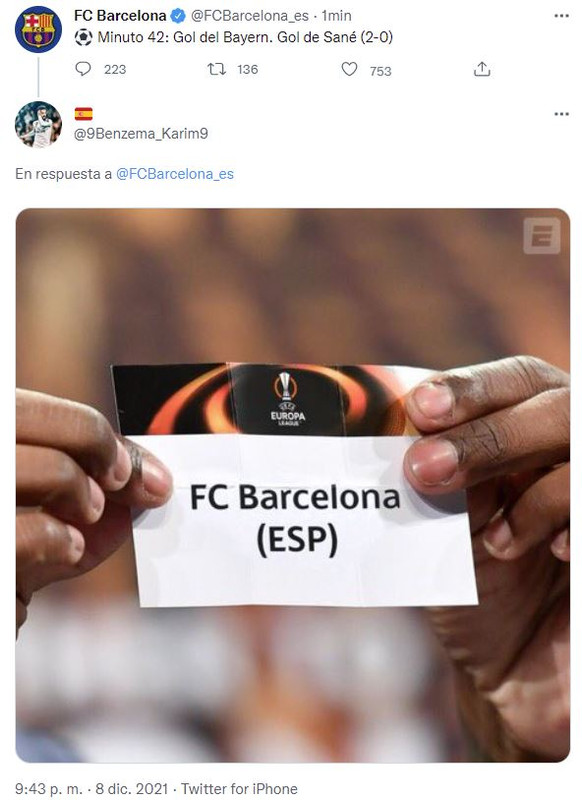Click the FC Barcelona account name

(x=120, y=16)
